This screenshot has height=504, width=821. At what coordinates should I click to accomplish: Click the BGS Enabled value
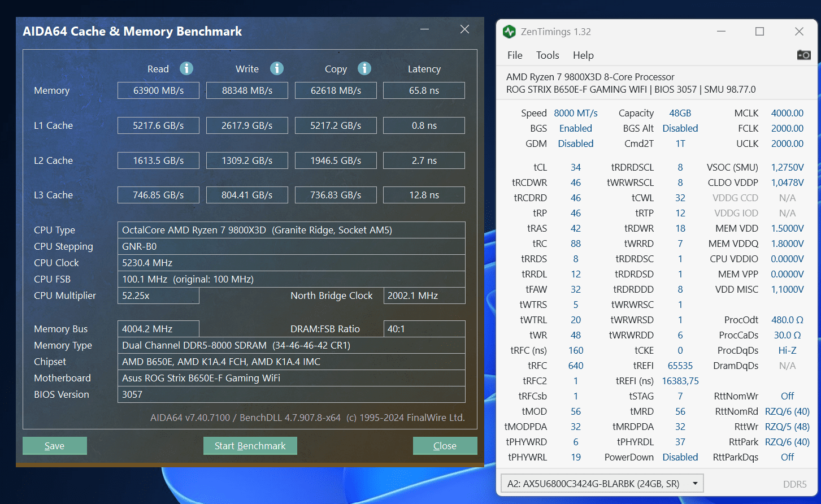click(576, 128)
